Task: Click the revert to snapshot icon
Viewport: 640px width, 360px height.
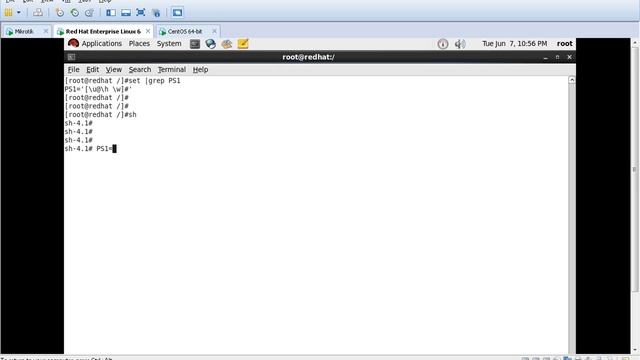Action: pyautogui.click(x=75, y=13)
